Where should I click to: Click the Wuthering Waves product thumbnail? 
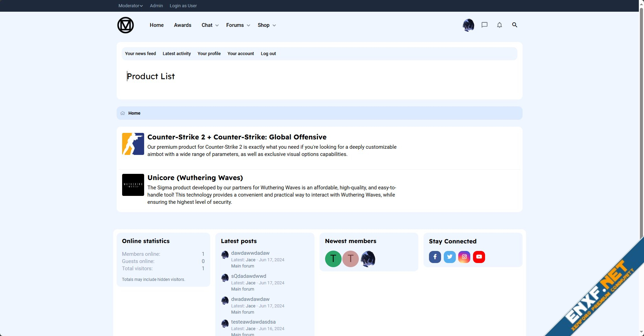point(133,185)
